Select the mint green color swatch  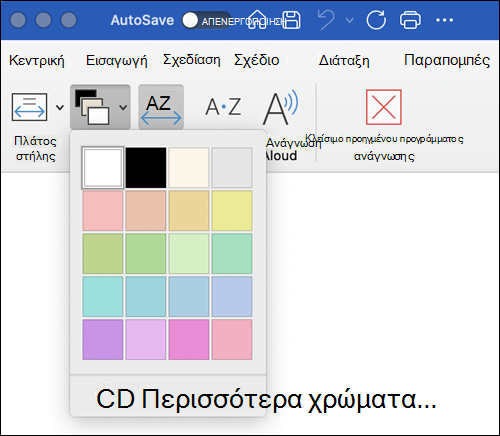232,254
